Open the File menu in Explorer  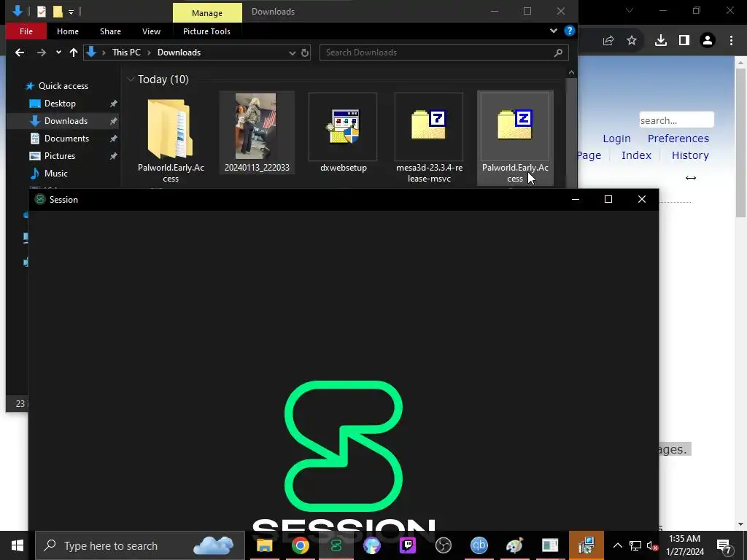click(26, 31)
